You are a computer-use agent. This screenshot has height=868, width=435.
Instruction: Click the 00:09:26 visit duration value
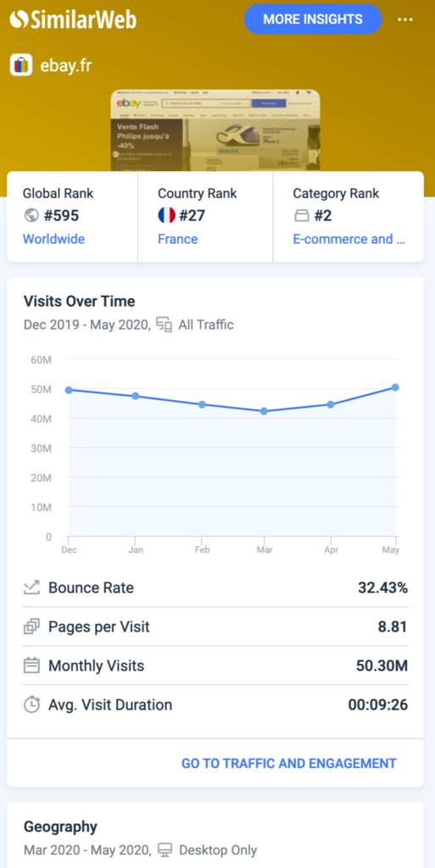(378, 704)
